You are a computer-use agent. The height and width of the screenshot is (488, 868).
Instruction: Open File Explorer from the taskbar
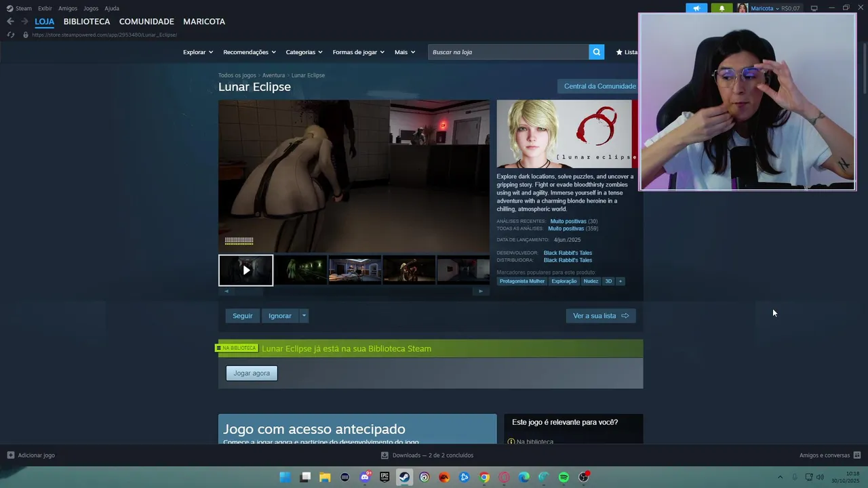[x=325, y=477]
